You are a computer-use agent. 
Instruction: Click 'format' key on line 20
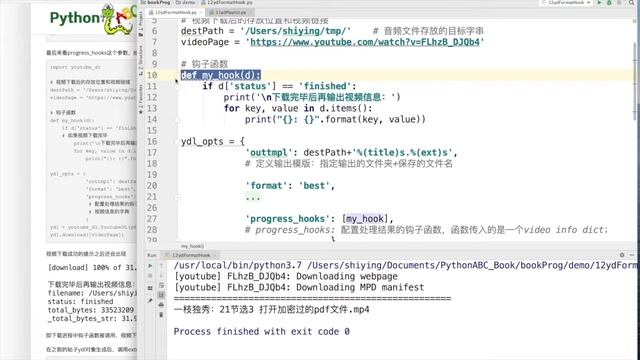pyautogui.click(x=266, y=186)
